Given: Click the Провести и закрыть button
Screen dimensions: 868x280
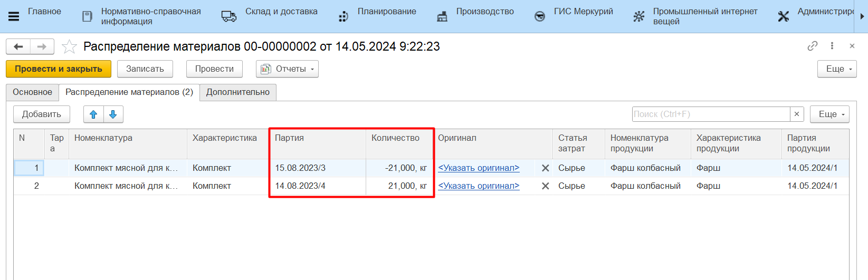Looking at the screenshot, I should click(59, 69).
